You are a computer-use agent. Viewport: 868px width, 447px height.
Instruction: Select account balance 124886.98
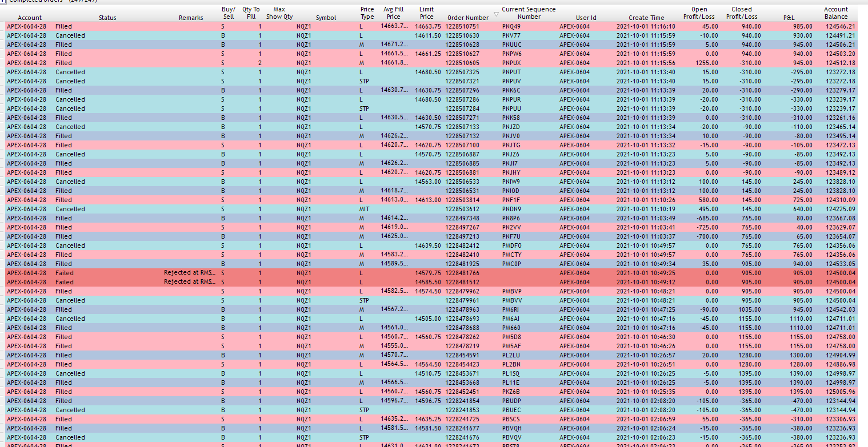839,364
